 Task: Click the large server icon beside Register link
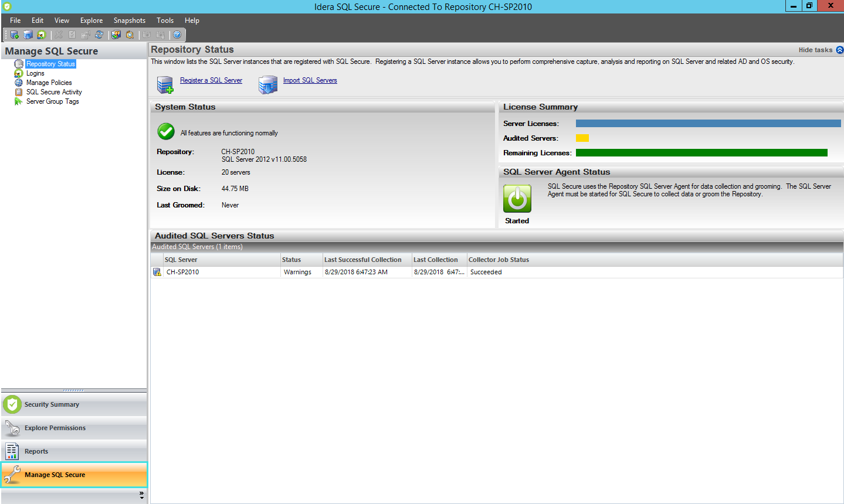[165, 85]
